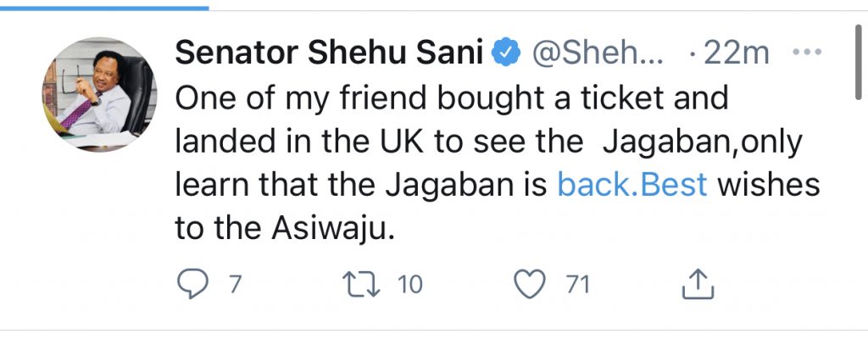This screenshot has width=868, height=339.
Task: Like the tweet with the heart icon
Action: pyautogui.click(x=531, y=284)
